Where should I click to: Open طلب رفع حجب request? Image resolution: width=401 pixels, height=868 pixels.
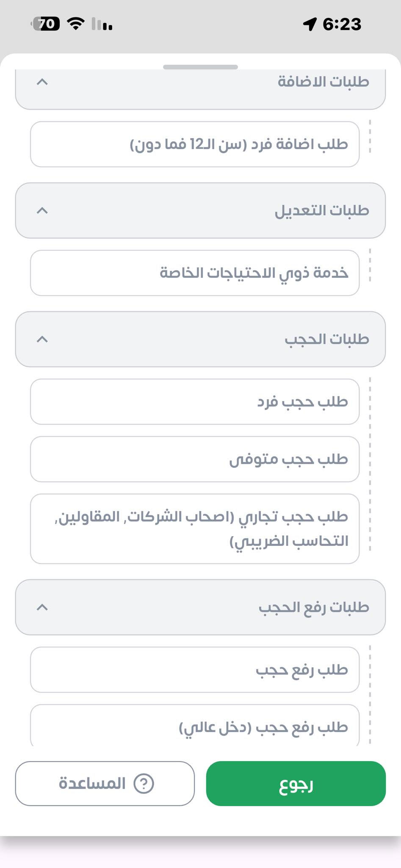195,669
